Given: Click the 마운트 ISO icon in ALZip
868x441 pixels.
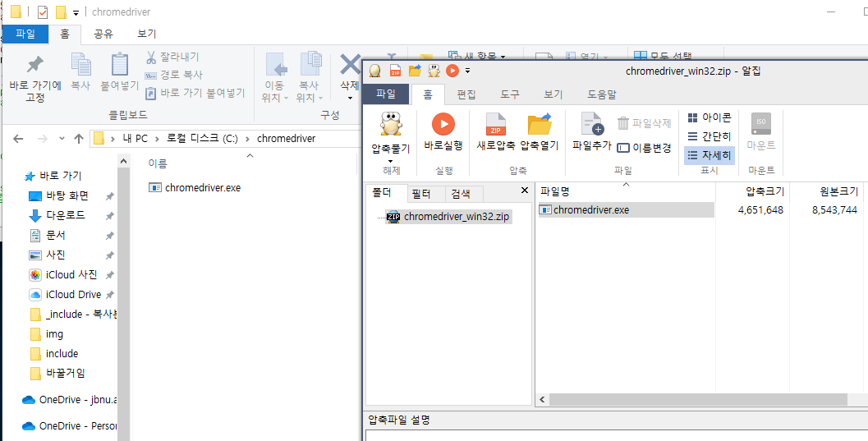Looking at the screenshot, I should 761,124.
